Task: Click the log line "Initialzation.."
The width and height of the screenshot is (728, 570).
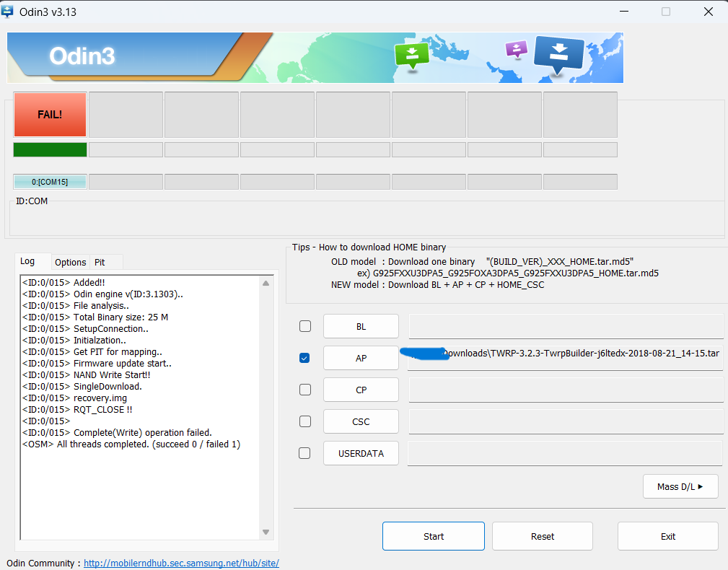Action: 74,341
